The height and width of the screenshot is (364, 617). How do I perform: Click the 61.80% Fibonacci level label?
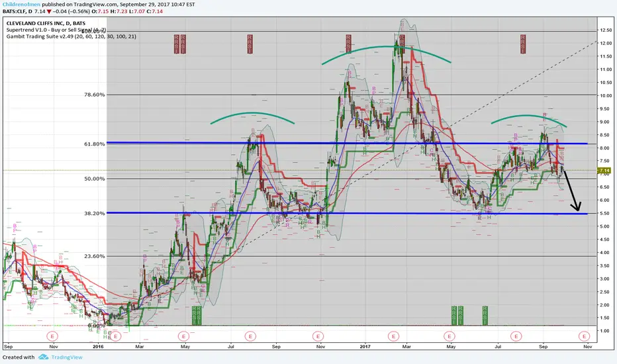point(95,144)
